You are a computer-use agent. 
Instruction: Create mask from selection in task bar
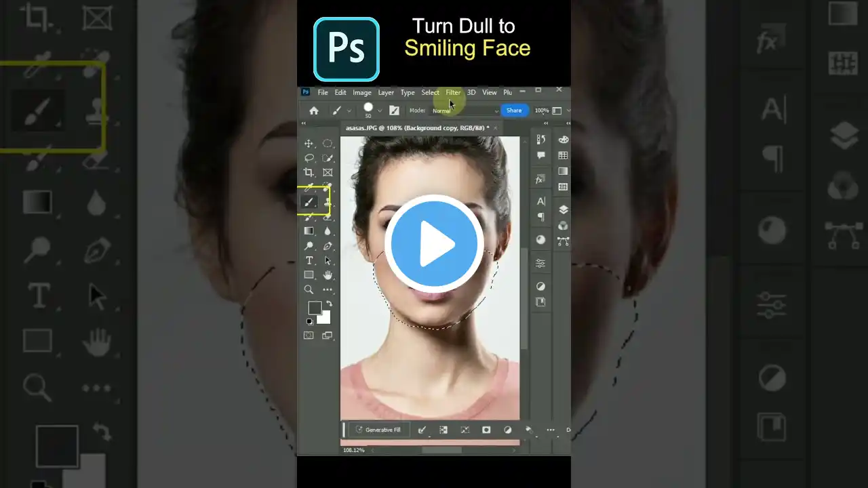point(486,430)
